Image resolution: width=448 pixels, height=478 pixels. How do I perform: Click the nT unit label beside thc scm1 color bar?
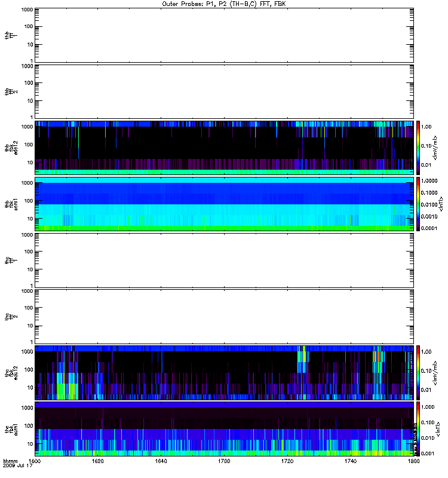(438, 429)
